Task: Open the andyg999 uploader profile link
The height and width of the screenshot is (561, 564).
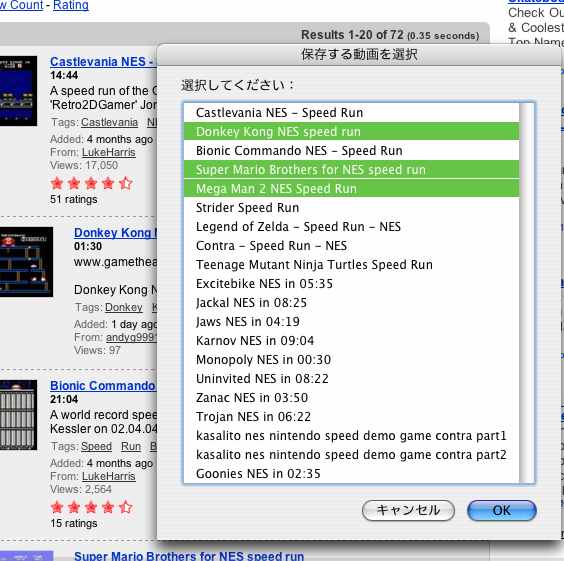Action: (x=131, y=337)
